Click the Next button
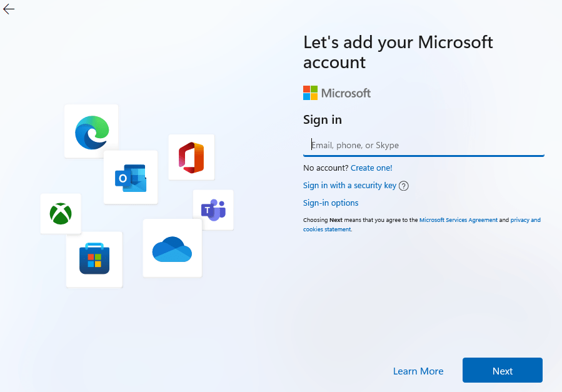 pos(503,370)
